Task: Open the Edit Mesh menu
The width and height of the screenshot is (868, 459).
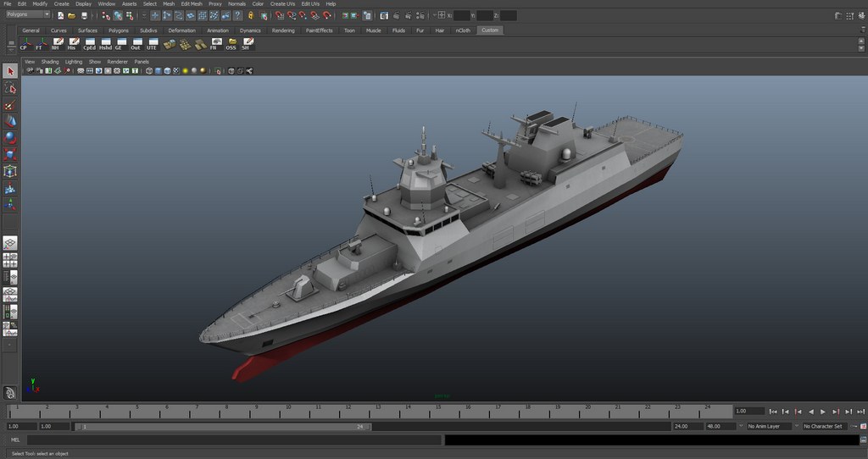Action: 191,3
